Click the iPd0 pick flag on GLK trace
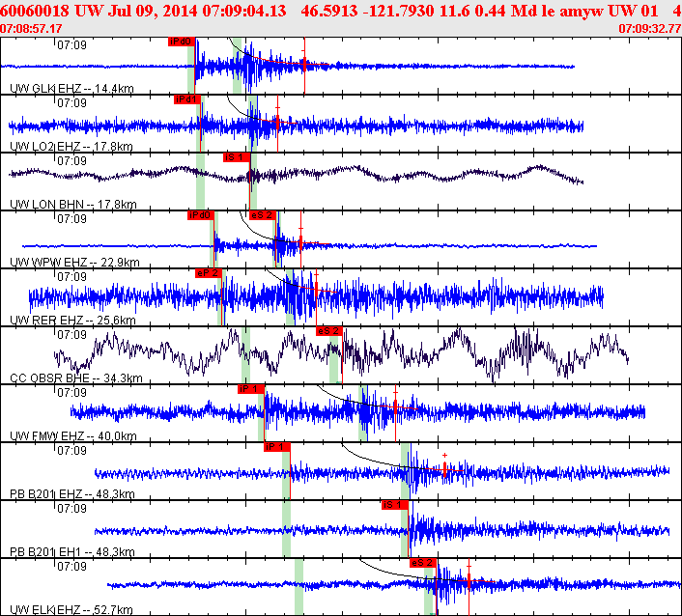Screen dimensions: 682x616 tap(182, 42)
